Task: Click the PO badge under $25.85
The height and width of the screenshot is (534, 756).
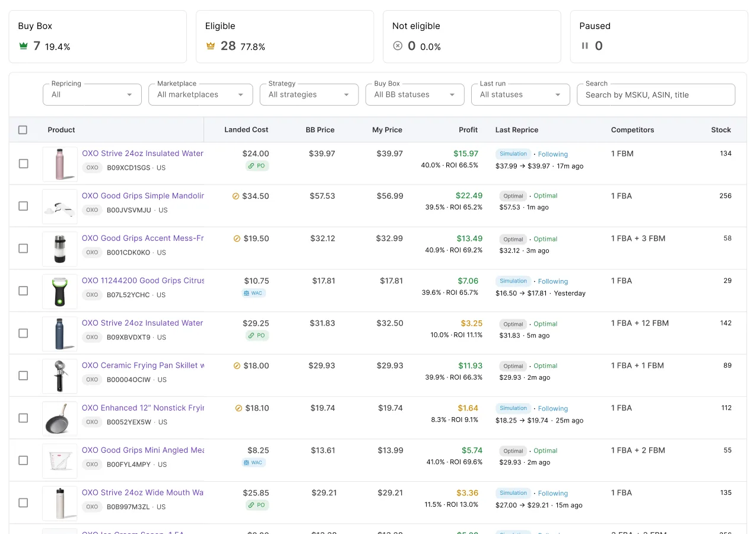Action: coord(258,506)
